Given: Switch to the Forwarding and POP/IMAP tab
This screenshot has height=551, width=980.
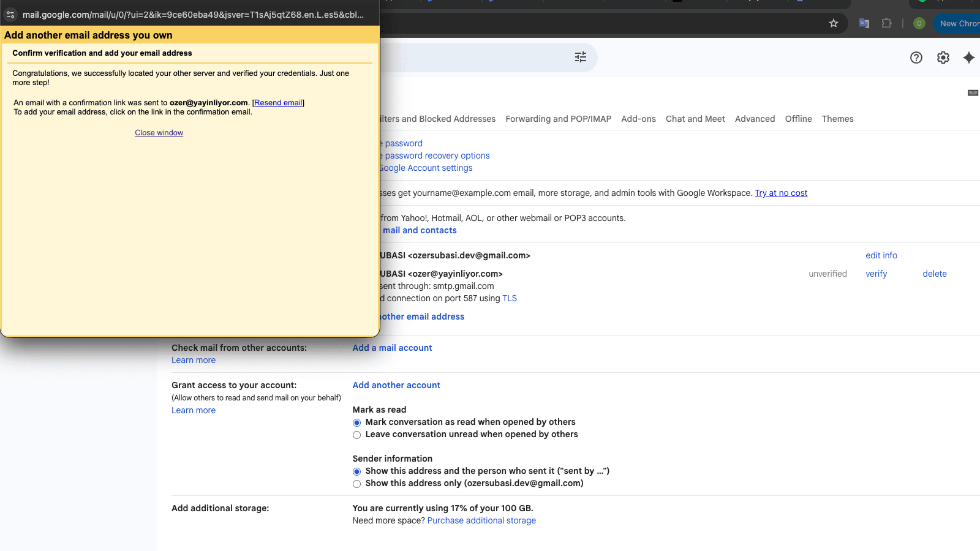Looking at the screenshot, I should coord(558,119).
